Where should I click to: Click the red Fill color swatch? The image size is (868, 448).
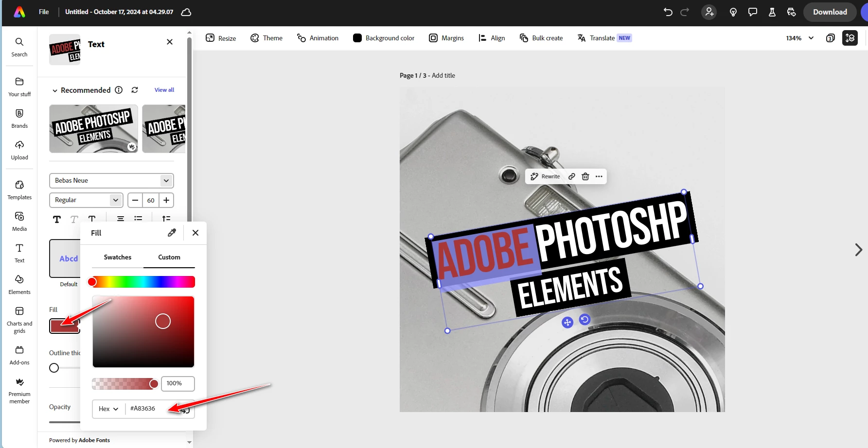(x=64, y=326)
